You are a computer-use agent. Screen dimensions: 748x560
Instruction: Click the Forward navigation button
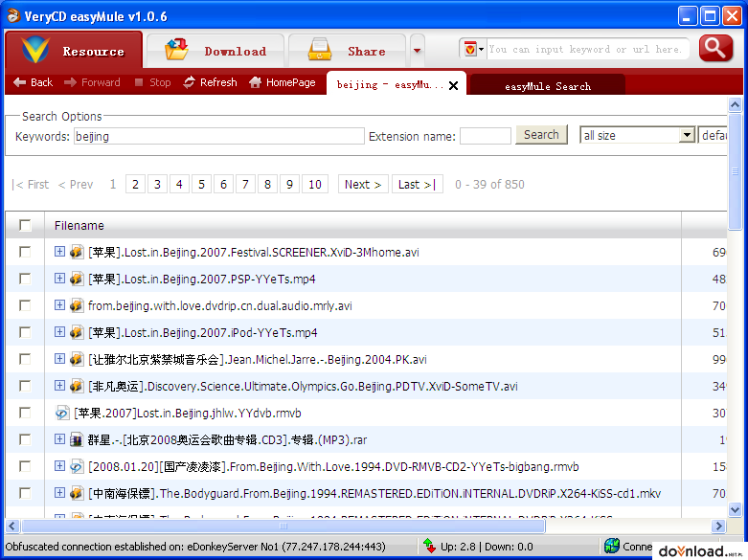coord(92,82)
